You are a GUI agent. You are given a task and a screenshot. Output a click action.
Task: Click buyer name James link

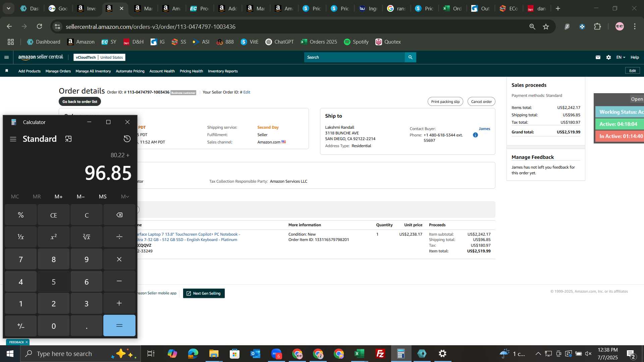click(x=484, y=129)
